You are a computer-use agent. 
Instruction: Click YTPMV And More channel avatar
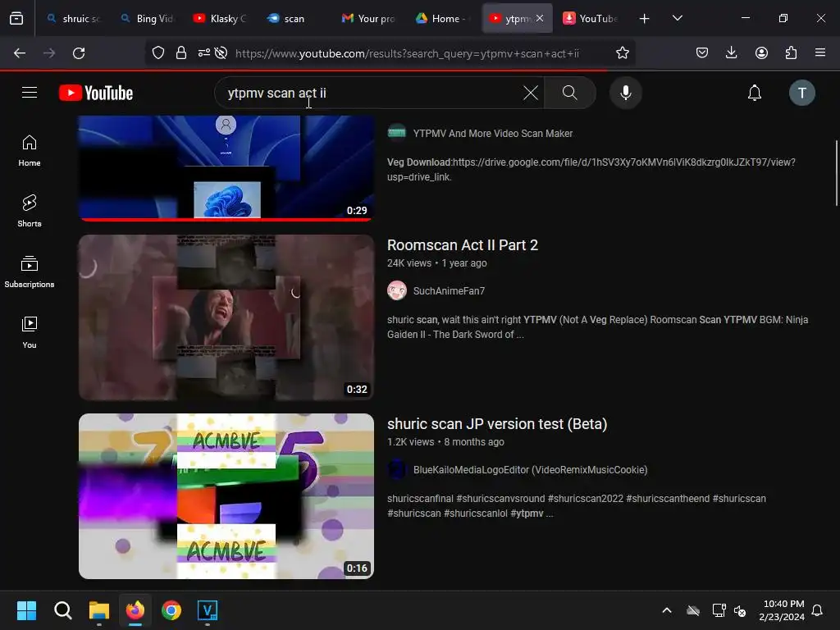(397, 131)
